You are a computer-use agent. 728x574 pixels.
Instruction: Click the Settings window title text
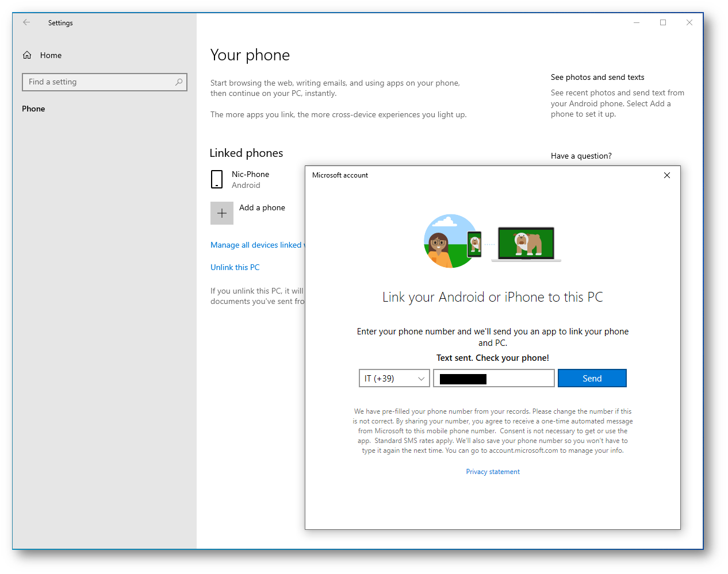pos(60,23)
